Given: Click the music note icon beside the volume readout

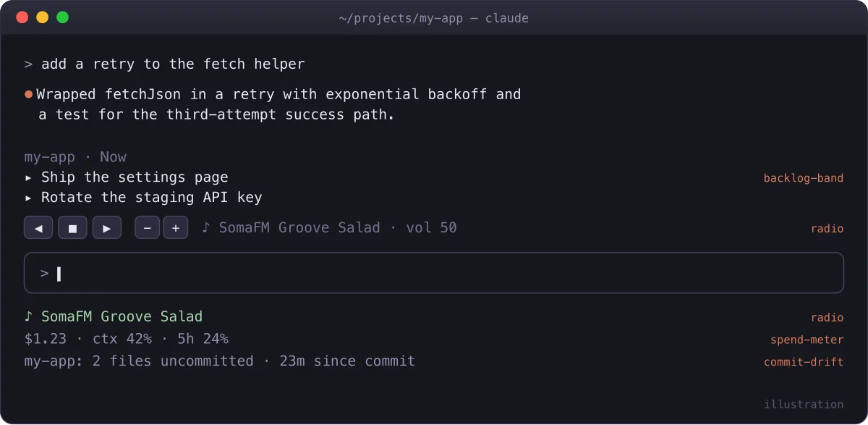Looking at the screenshot, I should (x=206, y=227).
